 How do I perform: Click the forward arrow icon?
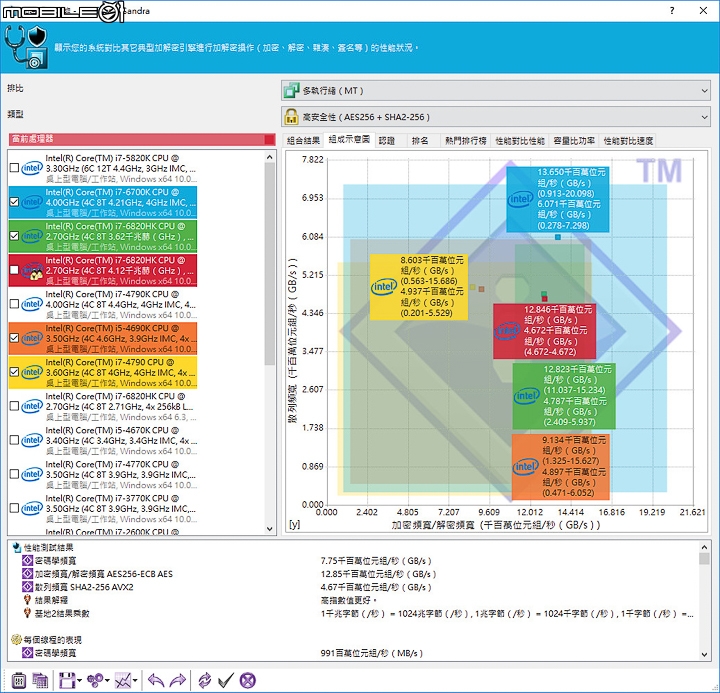click(x=178, y=680)
